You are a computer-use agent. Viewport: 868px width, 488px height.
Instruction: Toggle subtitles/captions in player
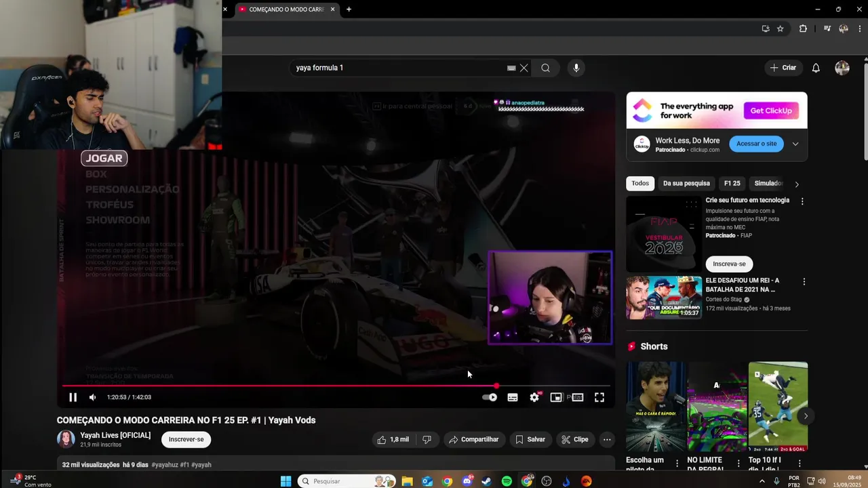point(513,397)
